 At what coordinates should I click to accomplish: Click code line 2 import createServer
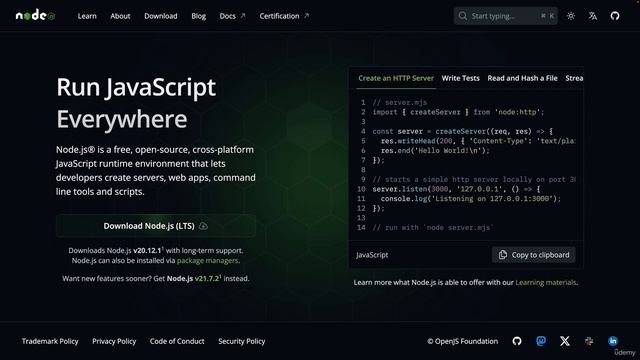[458, 112]
